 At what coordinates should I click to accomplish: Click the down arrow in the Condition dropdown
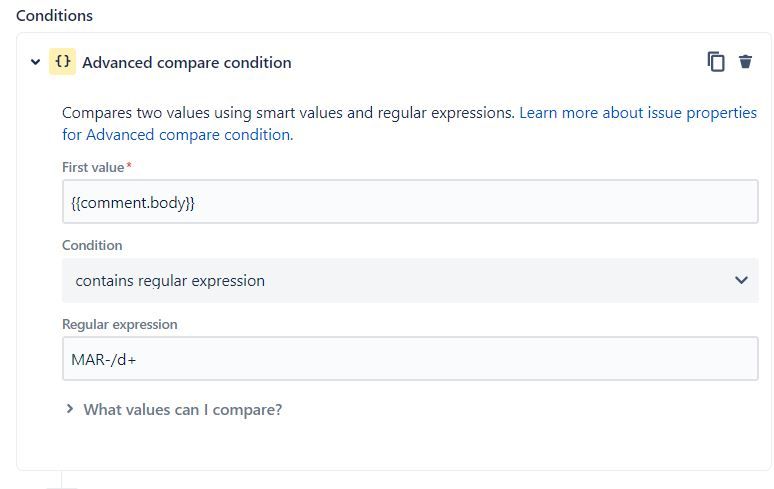(741, 281)
